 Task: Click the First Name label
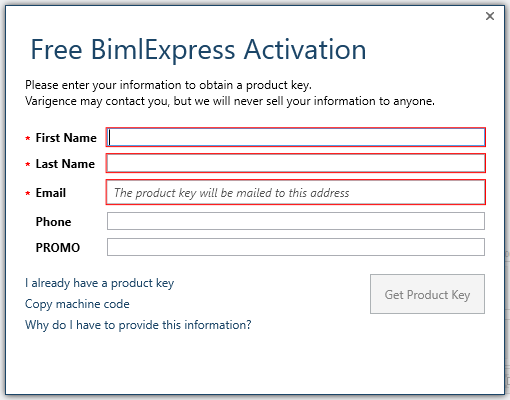tap(66, 138)
